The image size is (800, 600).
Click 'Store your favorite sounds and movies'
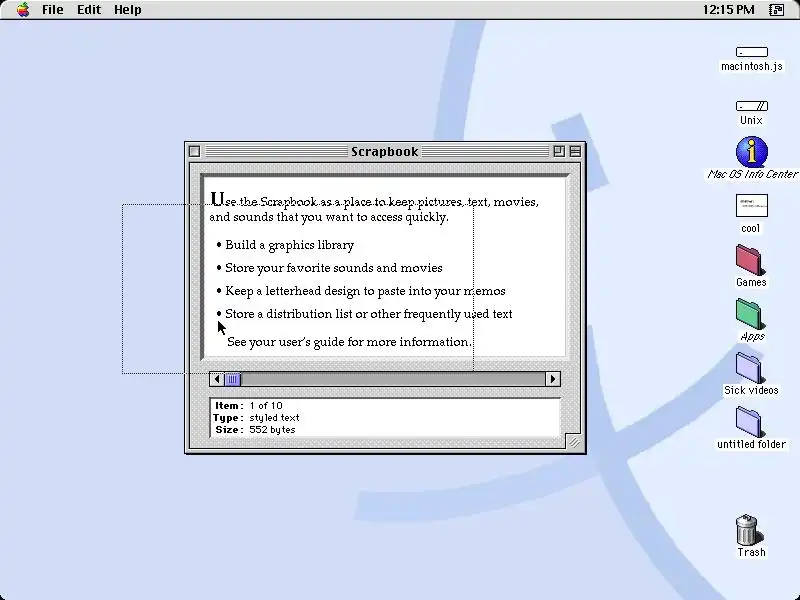point(334,268)
